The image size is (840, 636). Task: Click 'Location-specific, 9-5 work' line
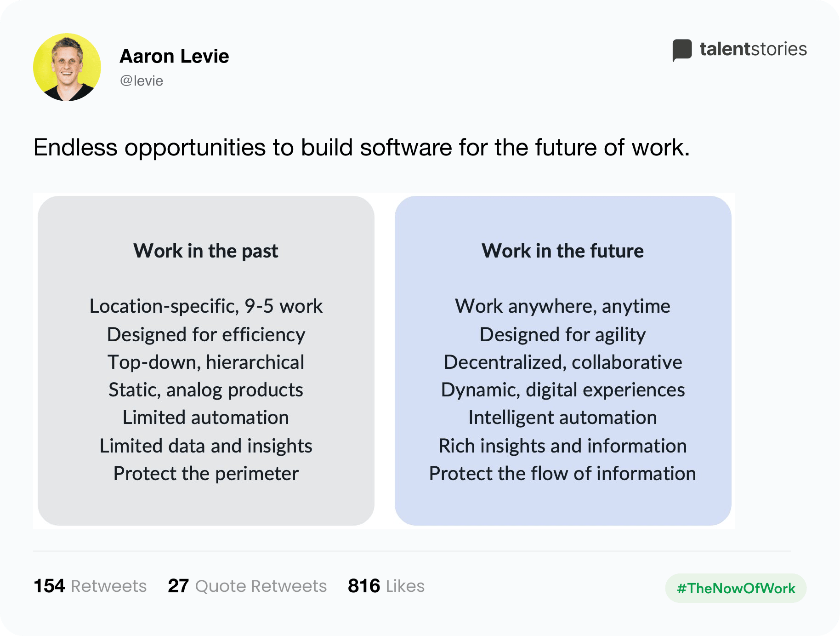(x=206, y=306)
